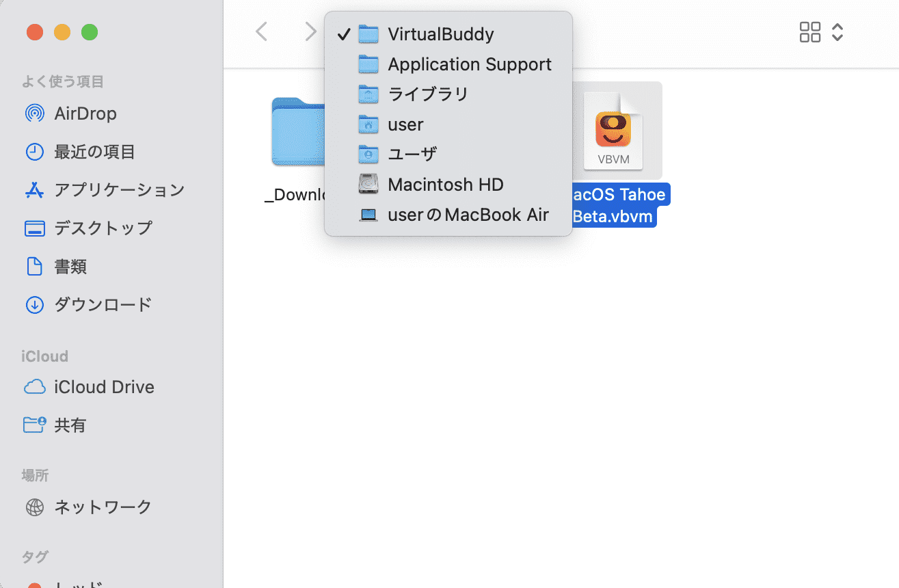Image resolution: width=899 pixels, height=588 pixels.
Task: Click the AirDrop icon in sidebar
Action: tap(34, 113)
